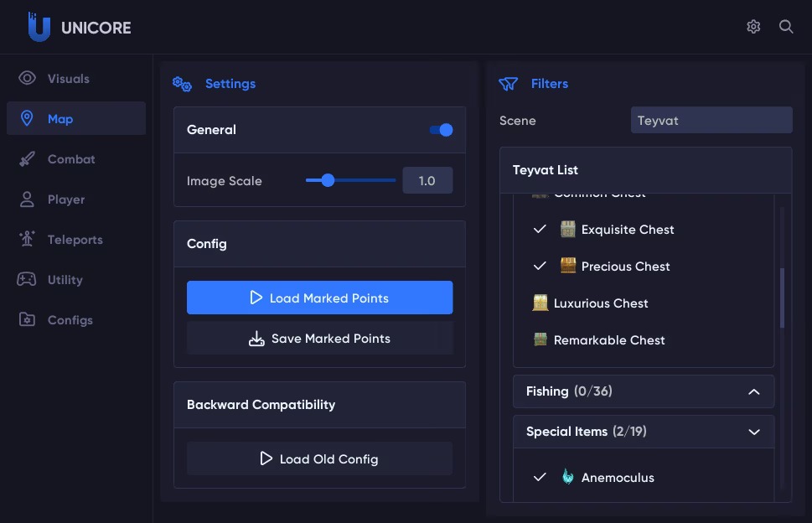
Task: Uncheck the Anemoculus checkmark
Action: 540,477
